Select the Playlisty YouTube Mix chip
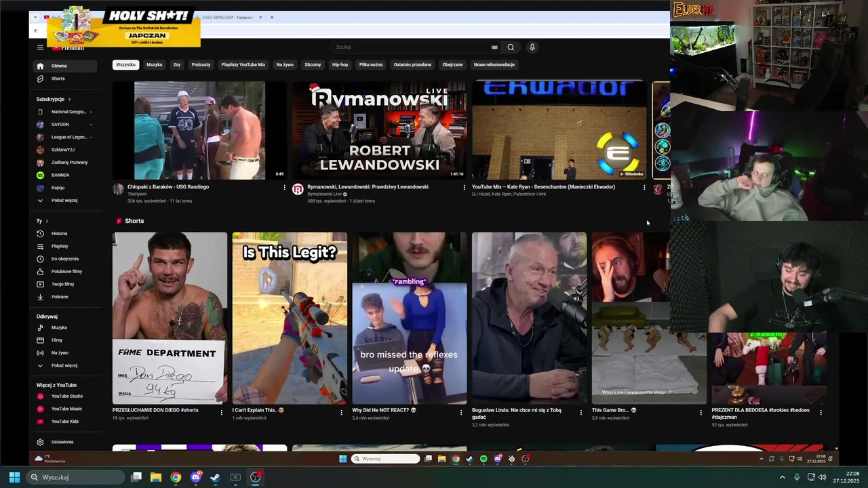Screen dimensions: 868x488 [243, 65]
